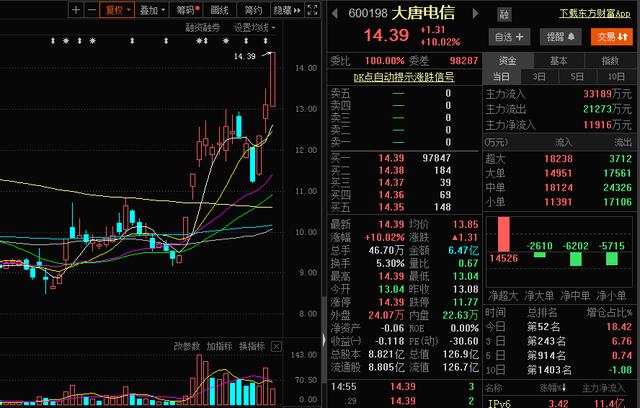
Task: Zoom out the K-line chart with minus
Action: pos(92,10)
